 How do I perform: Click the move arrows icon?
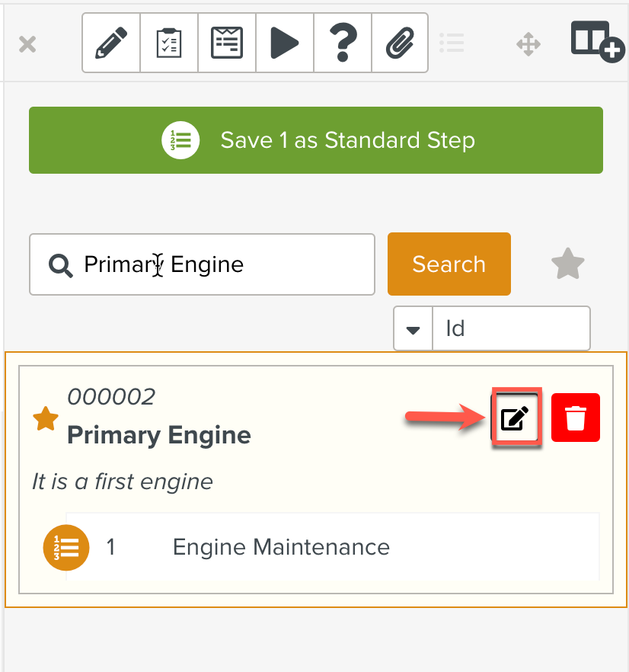[528, 43]
